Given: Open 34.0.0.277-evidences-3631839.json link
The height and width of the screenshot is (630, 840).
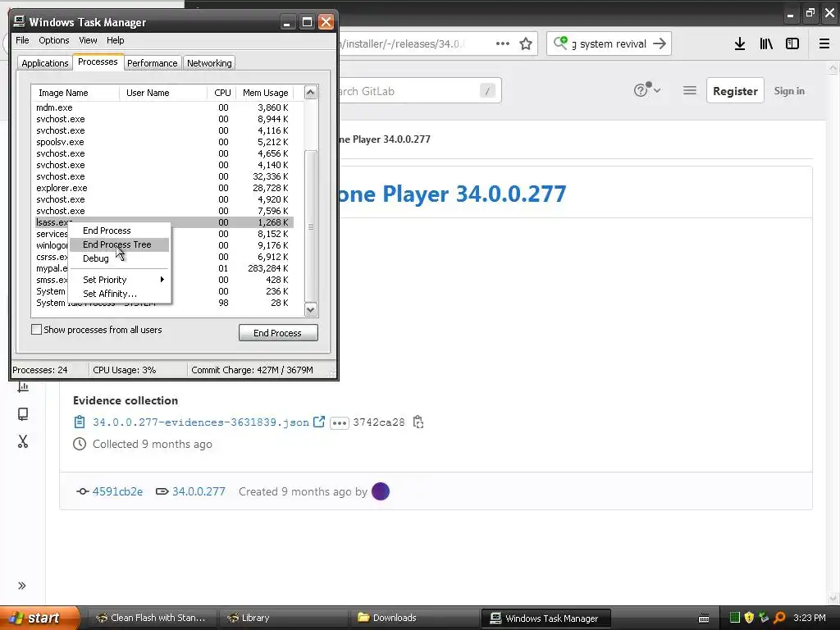Looking at the screenshot, I should [x=201, y=422].
